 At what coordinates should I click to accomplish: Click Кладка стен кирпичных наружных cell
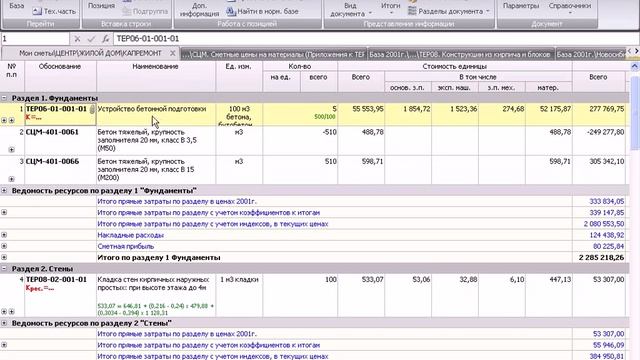point(156,296)
